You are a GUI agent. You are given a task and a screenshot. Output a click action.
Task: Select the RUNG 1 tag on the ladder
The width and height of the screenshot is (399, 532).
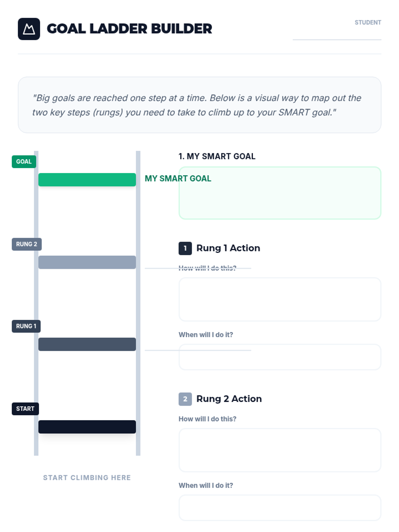tap(26, 326)
